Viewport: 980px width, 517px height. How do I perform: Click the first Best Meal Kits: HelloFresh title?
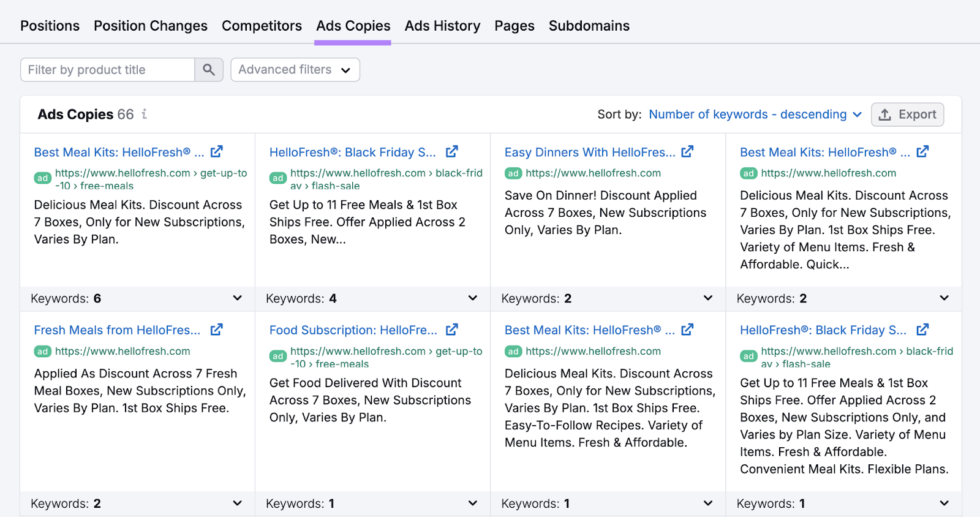pos(119,152)
